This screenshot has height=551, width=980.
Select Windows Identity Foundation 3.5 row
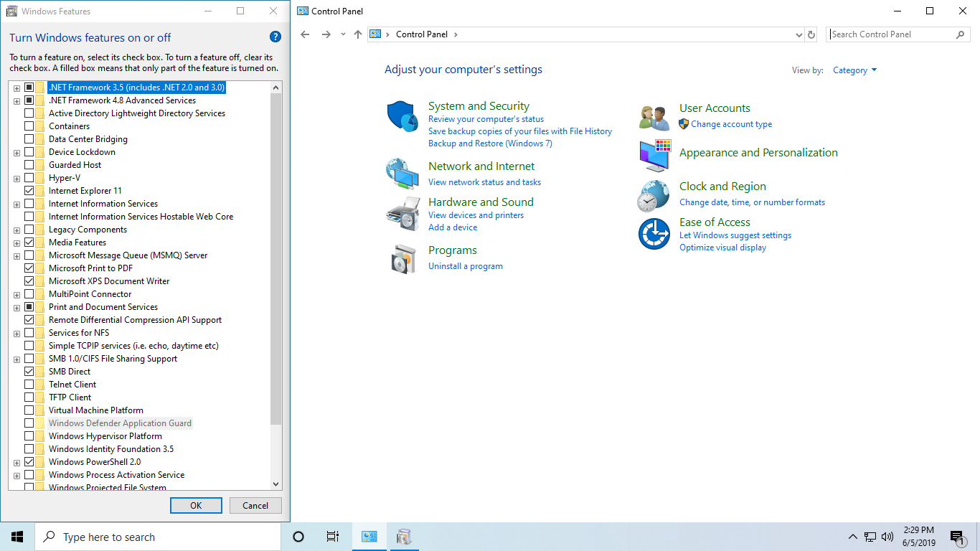pyautogui.click(x=111, y=449)
